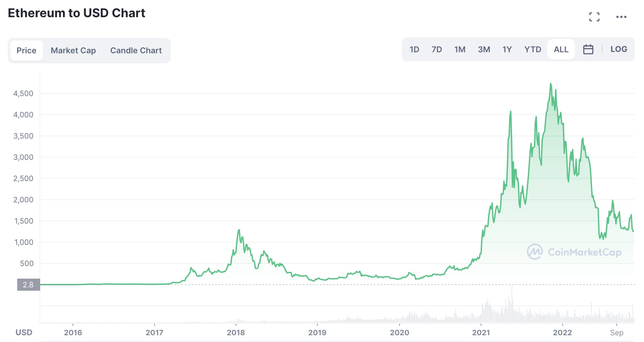This screenshot has height=342, width=644.
Task: Select the 7D time range
Action: click(x=436, y=49)
